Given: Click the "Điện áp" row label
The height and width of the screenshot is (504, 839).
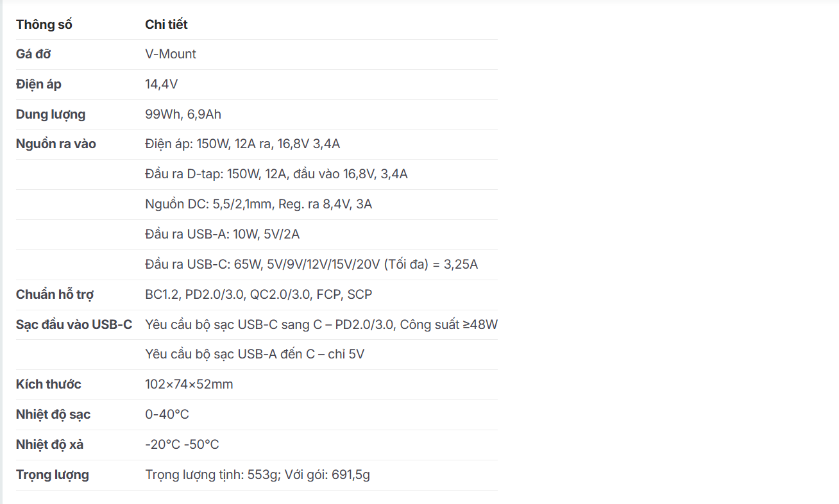Looking at the screenshot, I should pos(38,84).
